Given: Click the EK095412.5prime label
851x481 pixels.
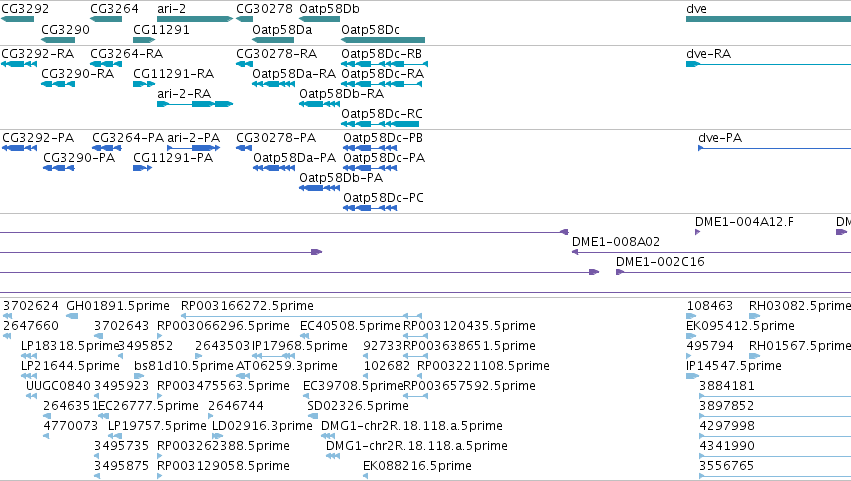Looking at the screenshot, I should [x=740, y=326].
